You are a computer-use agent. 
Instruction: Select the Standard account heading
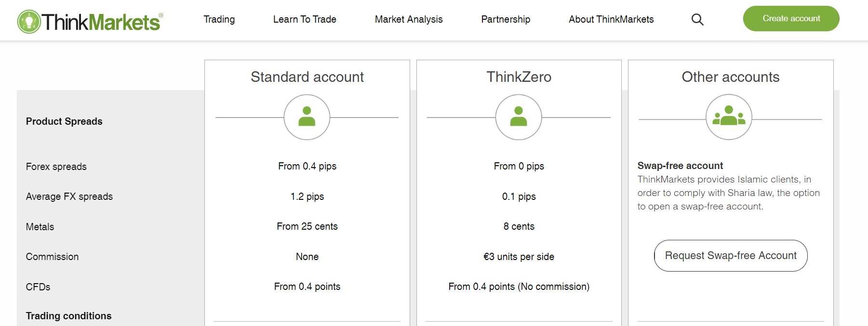click(x=307, y=77)
